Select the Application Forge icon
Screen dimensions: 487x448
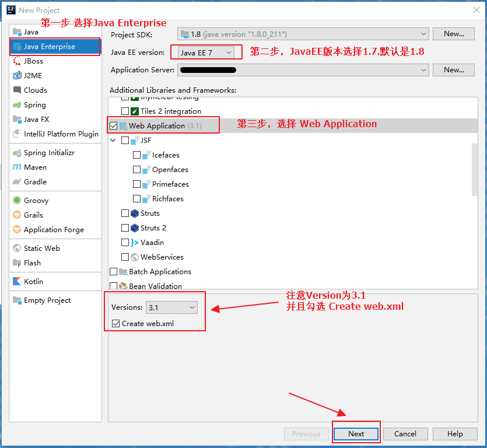17,230
